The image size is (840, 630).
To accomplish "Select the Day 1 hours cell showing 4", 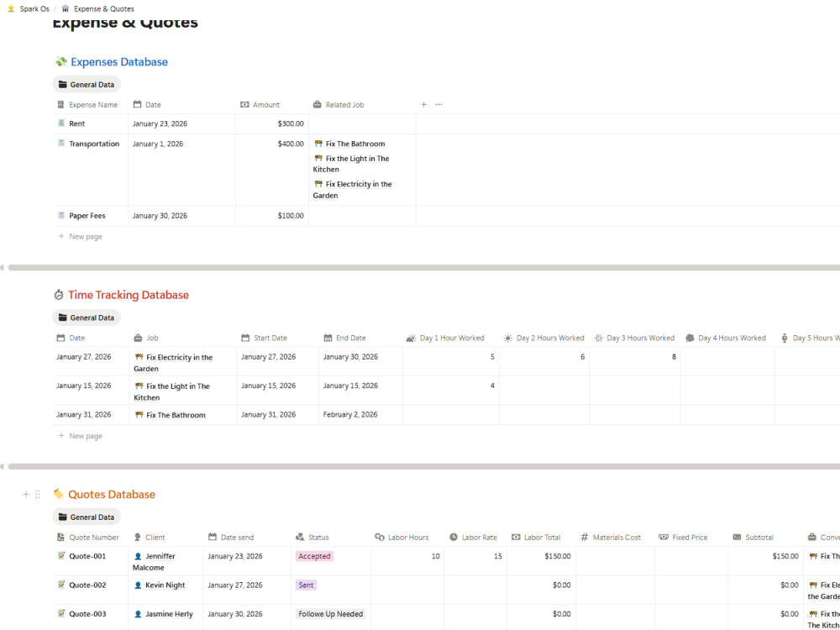I will pos(451,390).
